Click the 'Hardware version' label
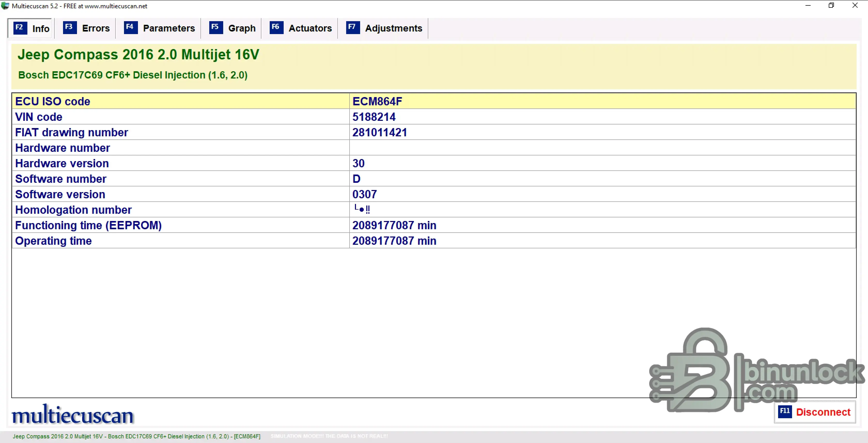 [x=62, y=163]
